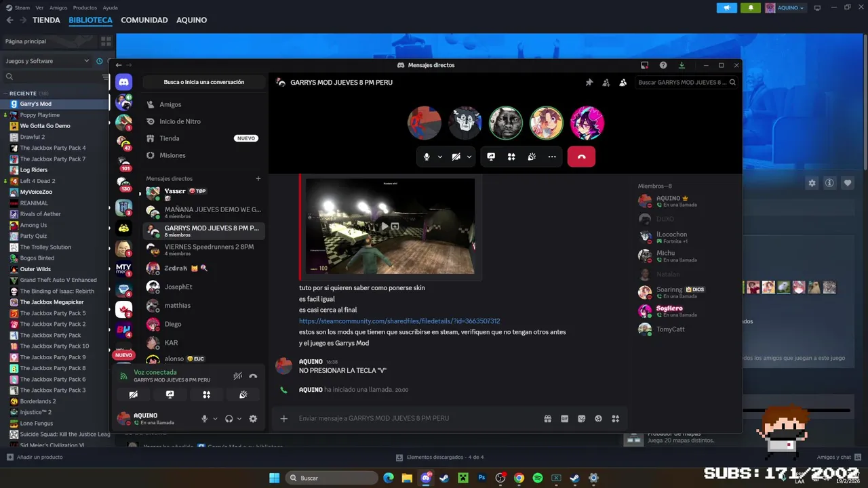Mute microphone in the user panel
Viewport: 868px width, 488px height.
(x=204, y=419)
